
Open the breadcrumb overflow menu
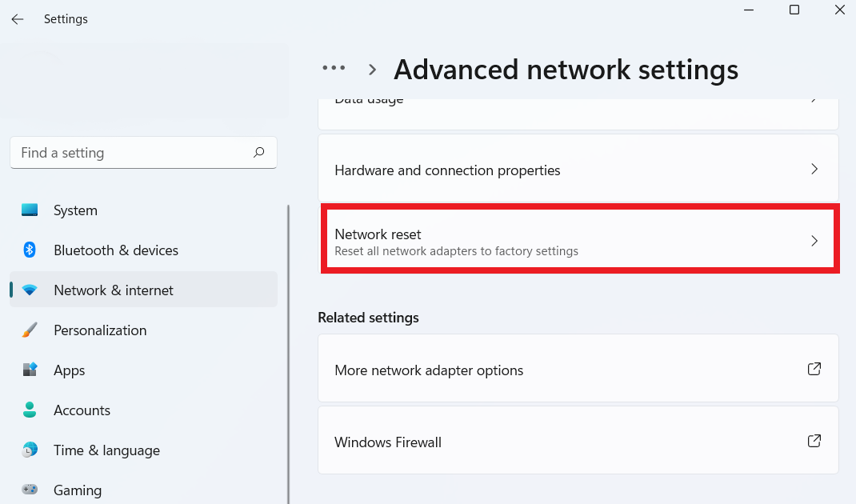click(x=334, y=68)
